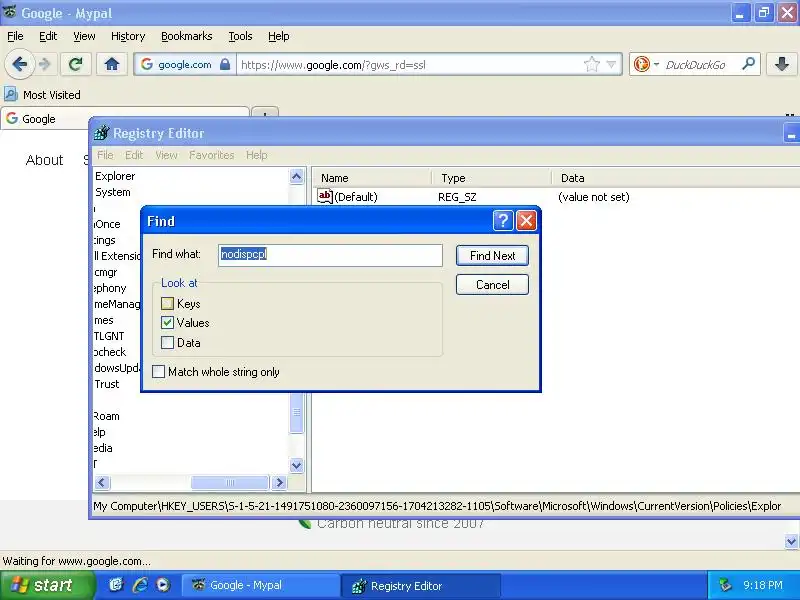
Task: Click the taskbar clock 9:18 PM
Action: [763, 585]
